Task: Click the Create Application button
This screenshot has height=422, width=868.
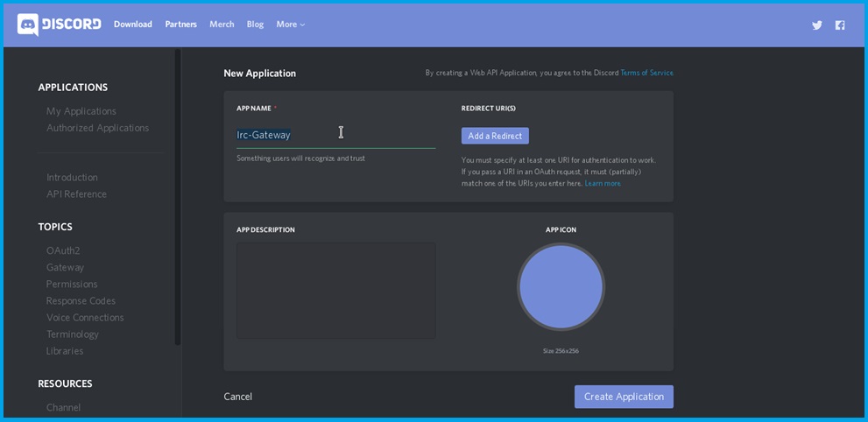Action: click(624, 397)
